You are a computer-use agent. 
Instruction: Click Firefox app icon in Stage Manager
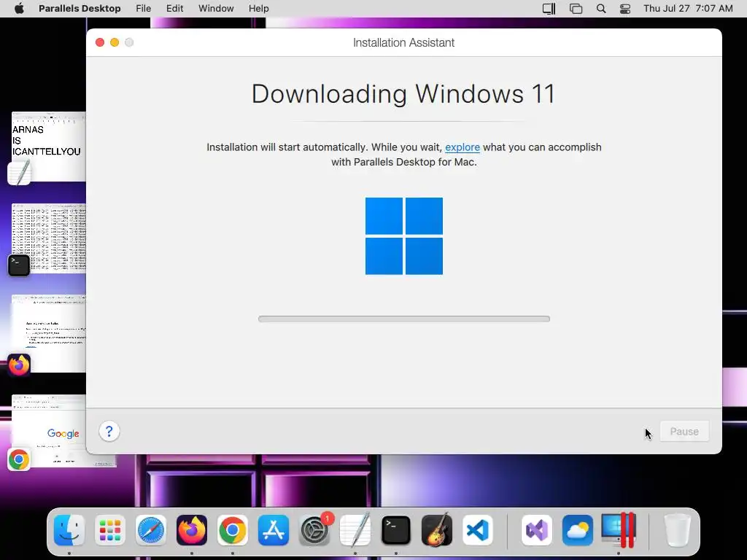[x=19, y=365]
